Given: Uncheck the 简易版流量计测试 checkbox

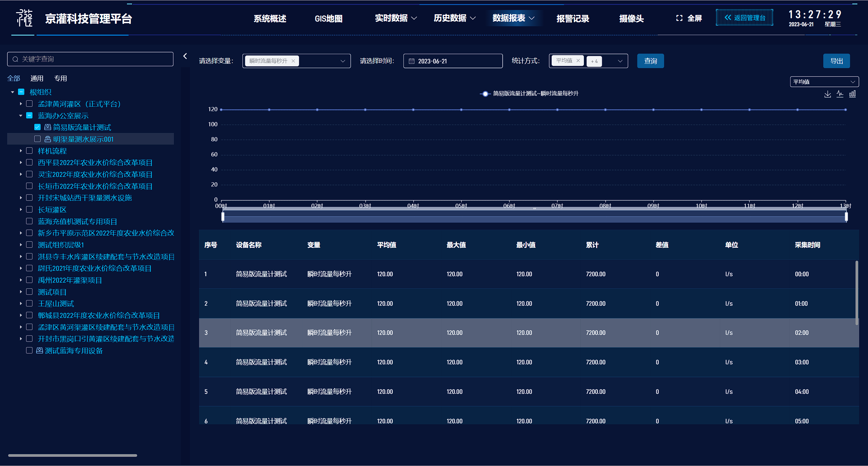Looking at the screenshot, I should pyautogui.click(x=38, y=127).
